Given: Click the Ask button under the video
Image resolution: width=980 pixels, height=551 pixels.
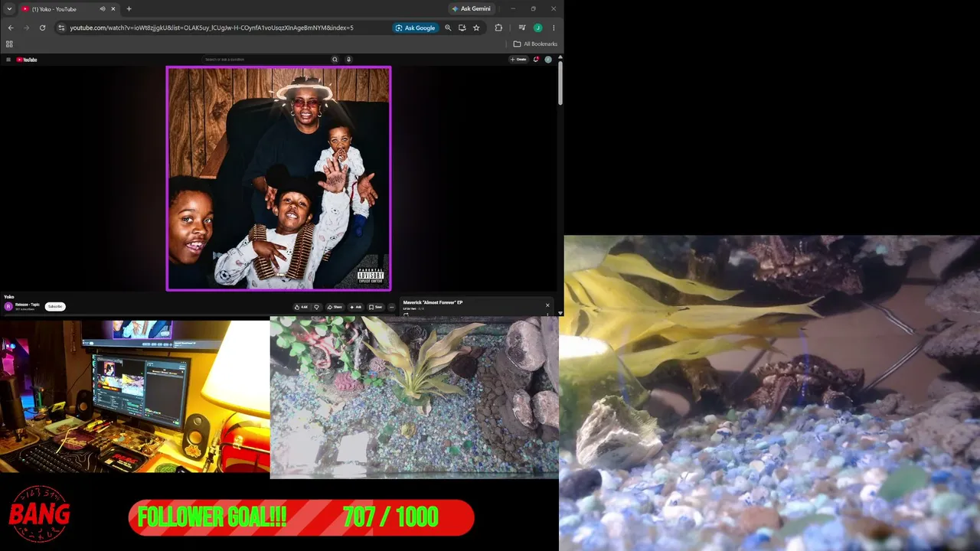Looking at the screenshot, I should pos(355,307).
